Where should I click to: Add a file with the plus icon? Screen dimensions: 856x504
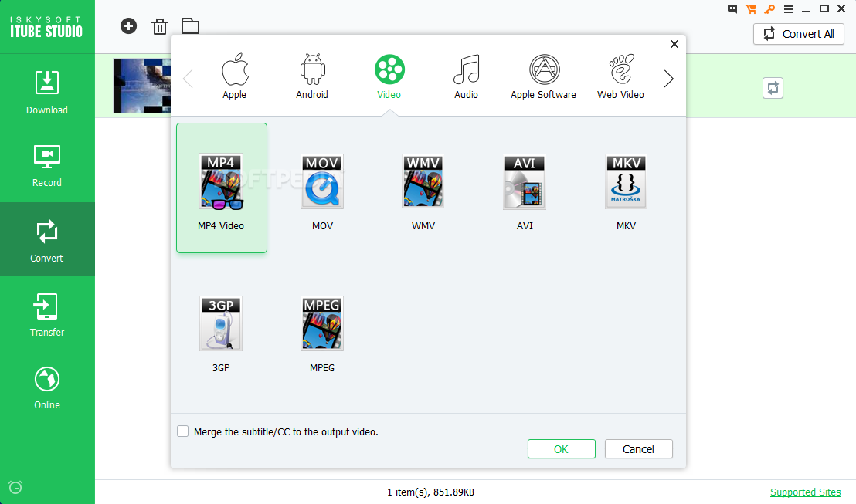click(128, 25)
